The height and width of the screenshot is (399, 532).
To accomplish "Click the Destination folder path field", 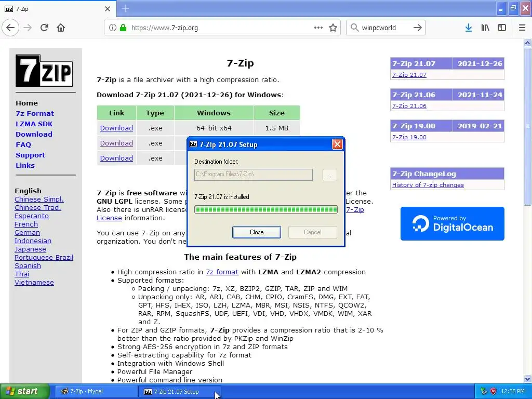I will tap(254, 175).
